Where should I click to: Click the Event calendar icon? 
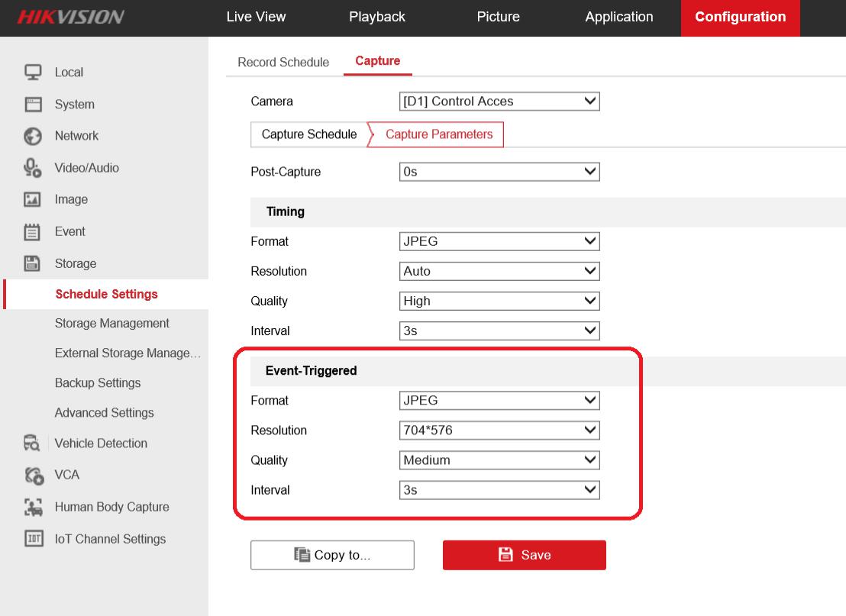pos(33,231)
